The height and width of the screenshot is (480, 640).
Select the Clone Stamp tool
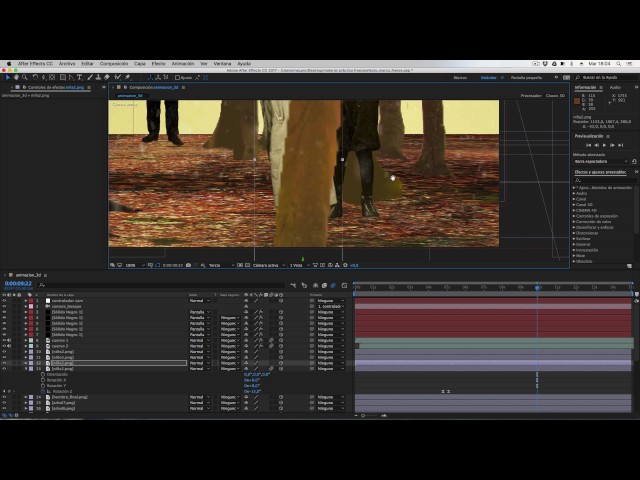point(98,77)
